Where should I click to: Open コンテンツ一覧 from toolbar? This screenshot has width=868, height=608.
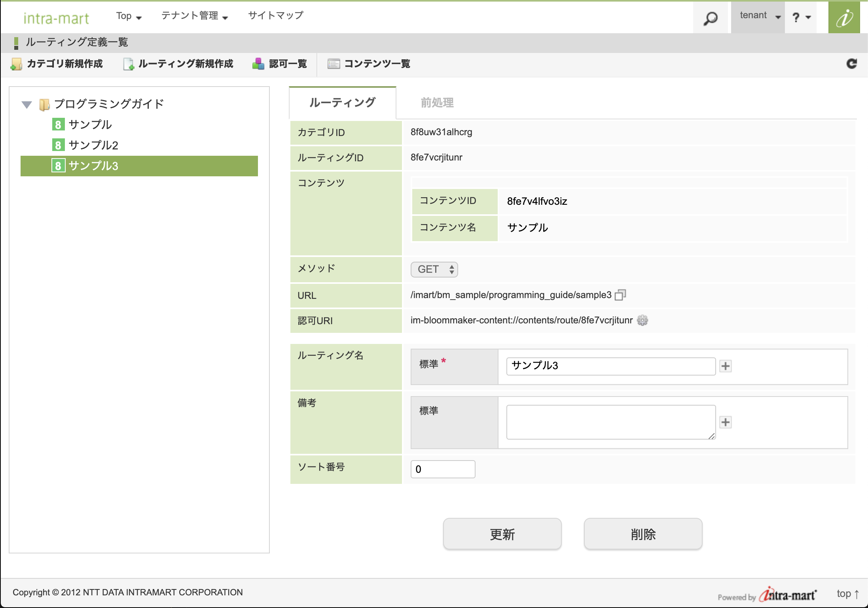click(x=369, y=64)
